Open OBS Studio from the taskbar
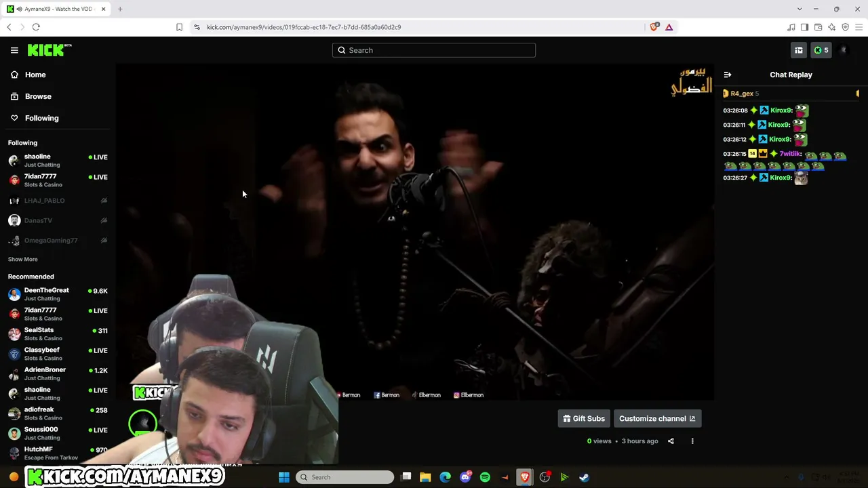Image resolution: width=868 pixels, height=488 pixels. tap(545, 477)
